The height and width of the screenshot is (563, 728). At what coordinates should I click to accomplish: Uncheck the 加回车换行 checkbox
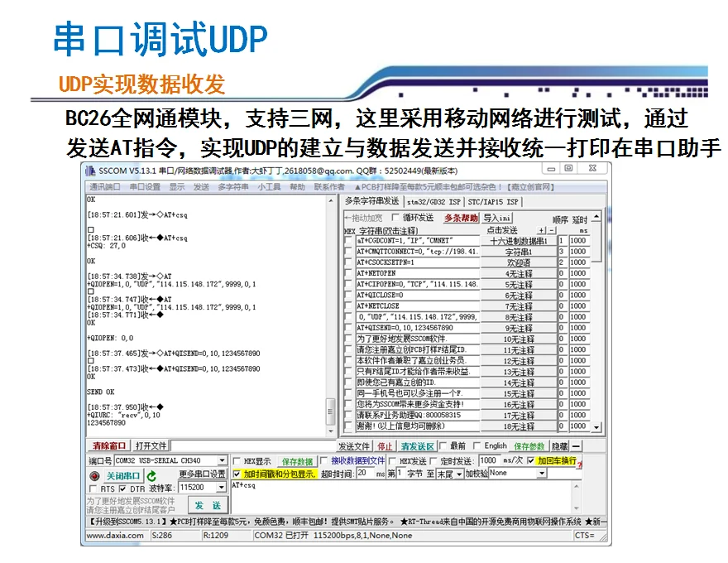530,461
